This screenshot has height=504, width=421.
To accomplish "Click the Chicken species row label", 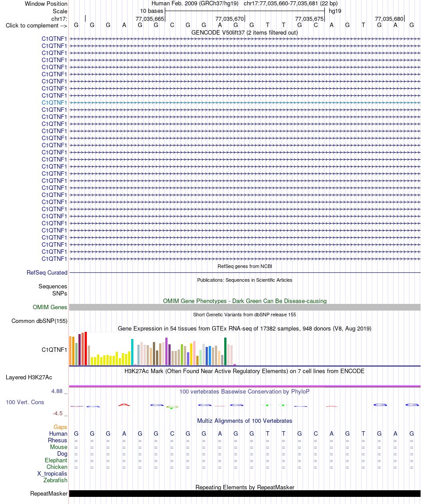I will [x=57, y=467].
